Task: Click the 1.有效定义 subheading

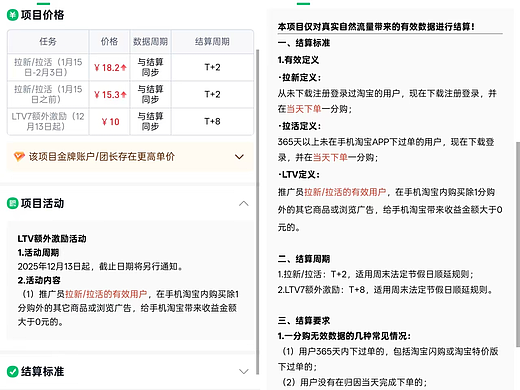Action: pyautogui.click(x=298, y=60)
